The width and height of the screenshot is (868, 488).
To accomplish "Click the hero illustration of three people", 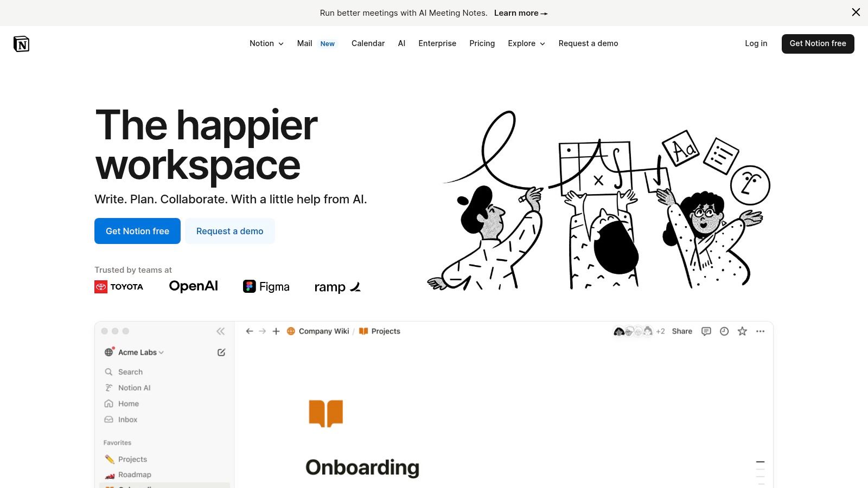I will (599, 201).
